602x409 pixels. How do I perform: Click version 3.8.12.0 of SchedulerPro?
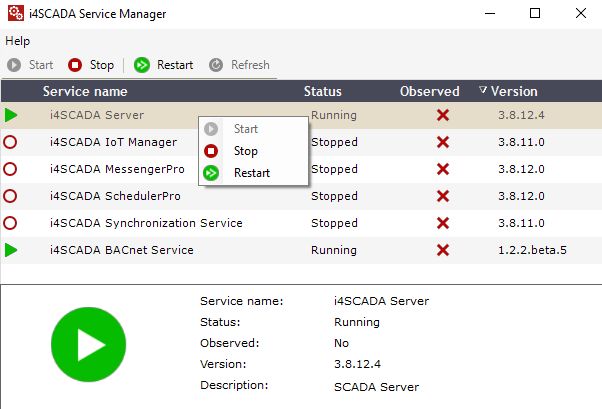coord(521,196)
